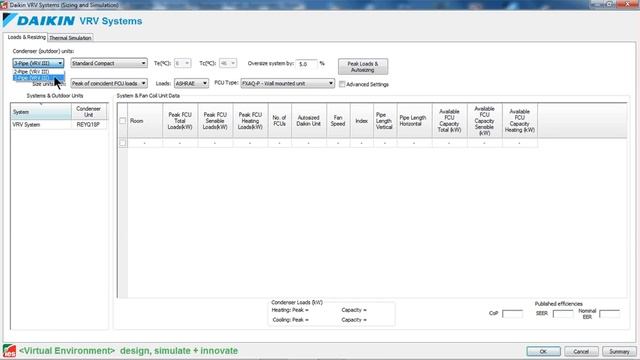
Task: Click the IES logo icon in footer
Action: [9, 351]
